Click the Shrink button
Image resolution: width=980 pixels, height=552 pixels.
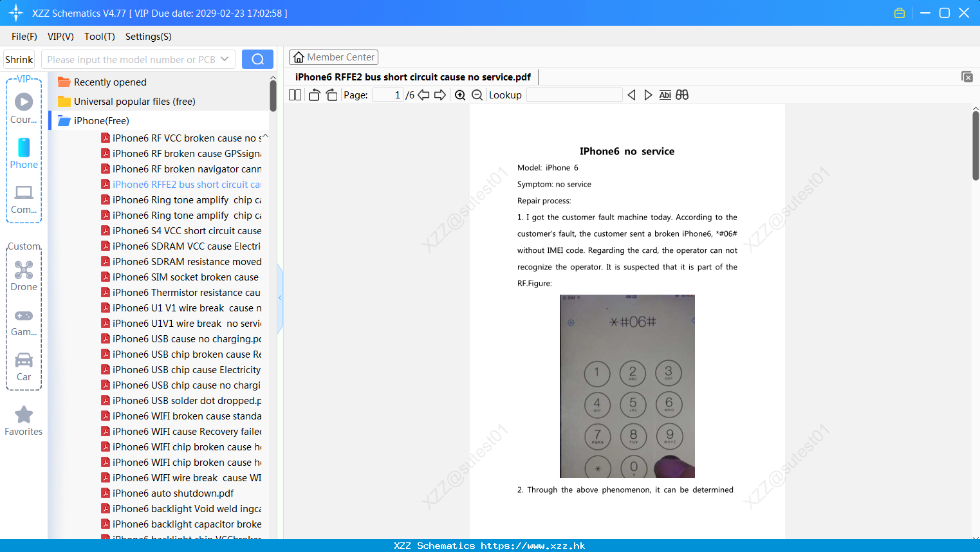coord(19,59)
